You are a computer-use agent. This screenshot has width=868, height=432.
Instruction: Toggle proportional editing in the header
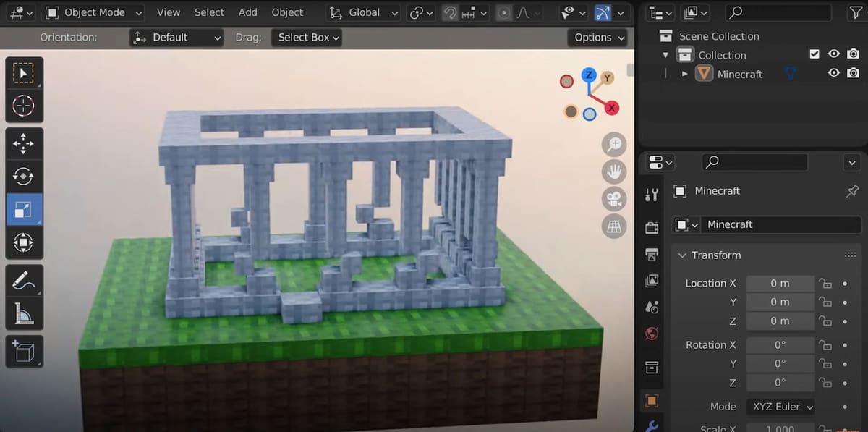pos(505,12)
